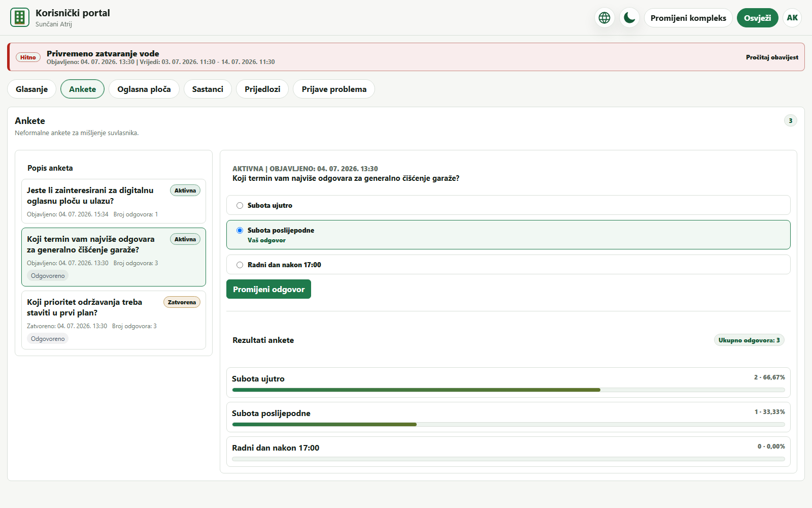Image resolution: width=812 pixels, height=508 pixels.
Task: Open Pročitaj obavijest link
Action: (772, 57)
